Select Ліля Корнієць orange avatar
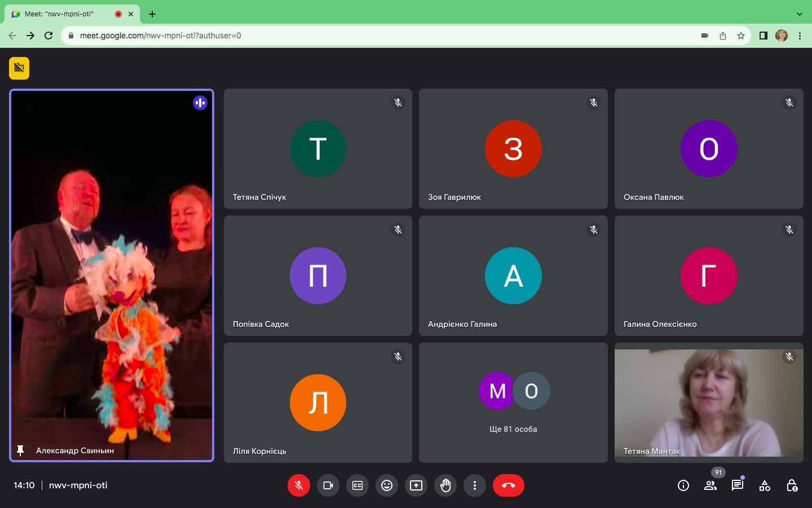This screenshot has width=812, height=508. 318,402
